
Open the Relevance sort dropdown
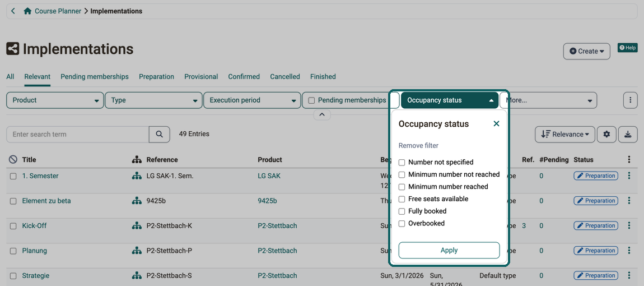point(564,134)
